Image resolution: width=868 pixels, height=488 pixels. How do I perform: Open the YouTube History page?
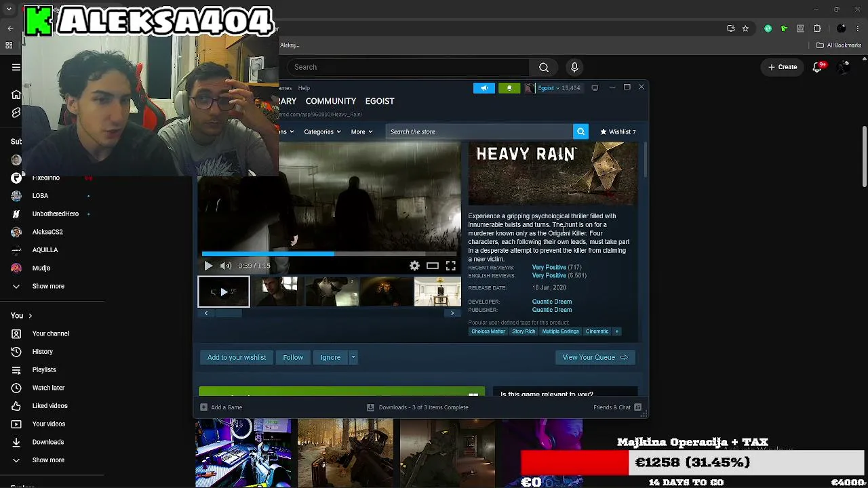point(42,352)
